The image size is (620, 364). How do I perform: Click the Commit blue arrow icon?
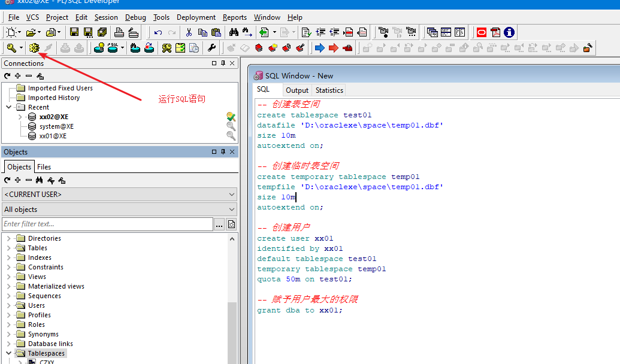319,48
